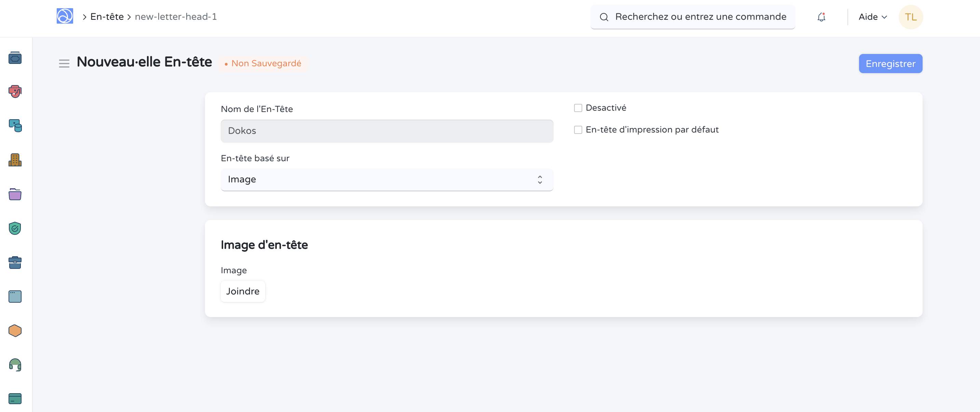Expand the Aide help menu
Screen dimensions: 980x412
tap(873, 17)
